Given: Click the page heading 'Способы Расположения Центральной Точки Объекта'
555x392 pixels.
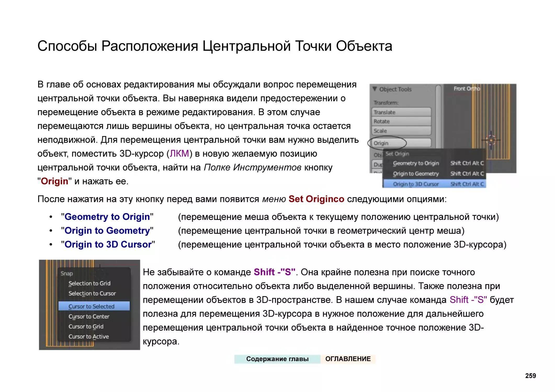Looking at the screenshot, I should pos(215,46).
